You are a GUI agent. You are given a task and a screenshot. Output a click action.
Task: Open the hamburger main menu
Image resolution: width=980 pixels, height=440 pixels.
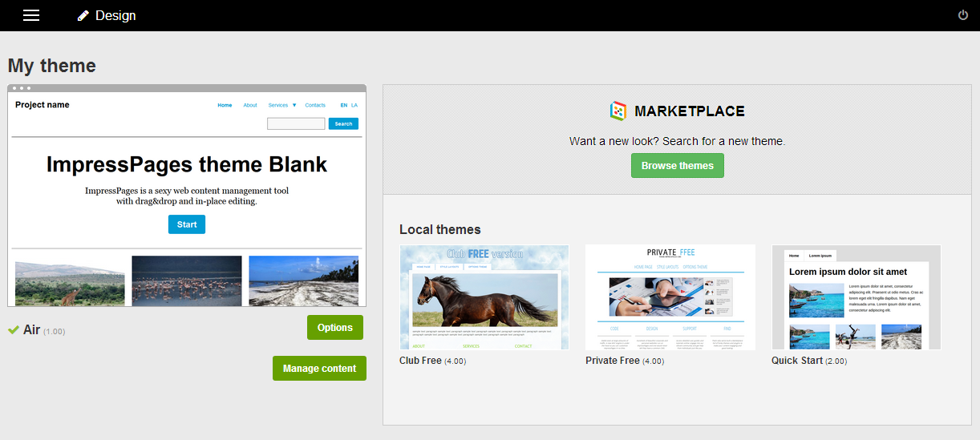[x=31, y=15]
